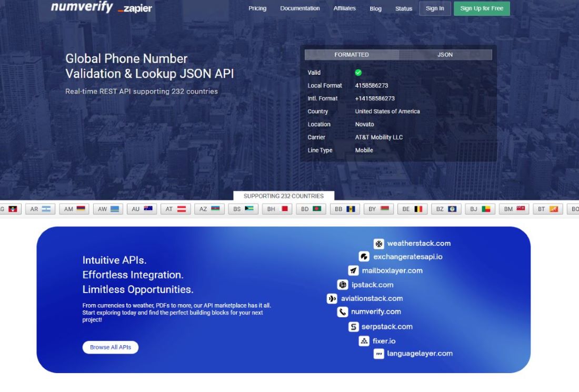579x392 pixels.
Task: Select the FORMATTED results tab
Action: [x=352, y=54]
